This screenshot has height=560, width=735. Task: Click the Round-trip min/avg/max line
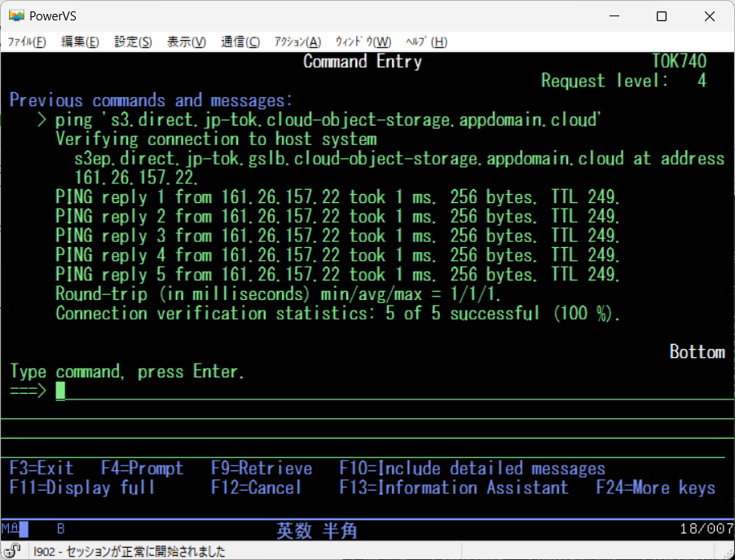pyautogui.click(x=278, y=294)
